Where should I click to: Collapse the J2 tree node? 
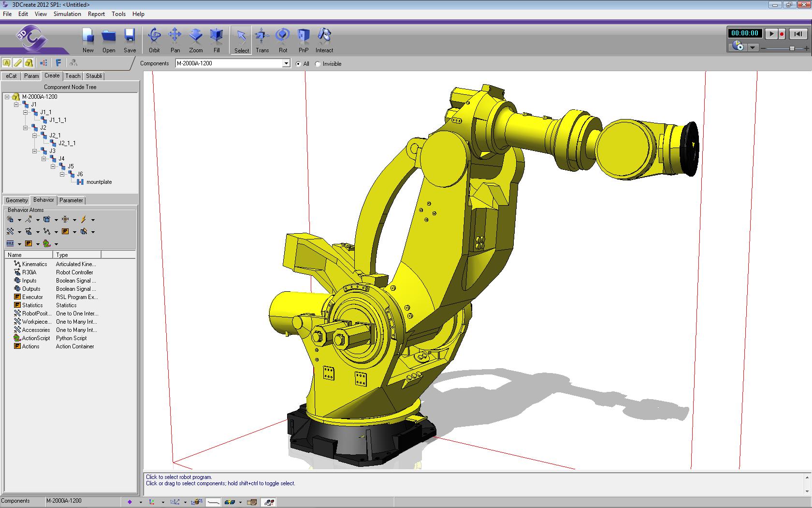pos(26,128)
